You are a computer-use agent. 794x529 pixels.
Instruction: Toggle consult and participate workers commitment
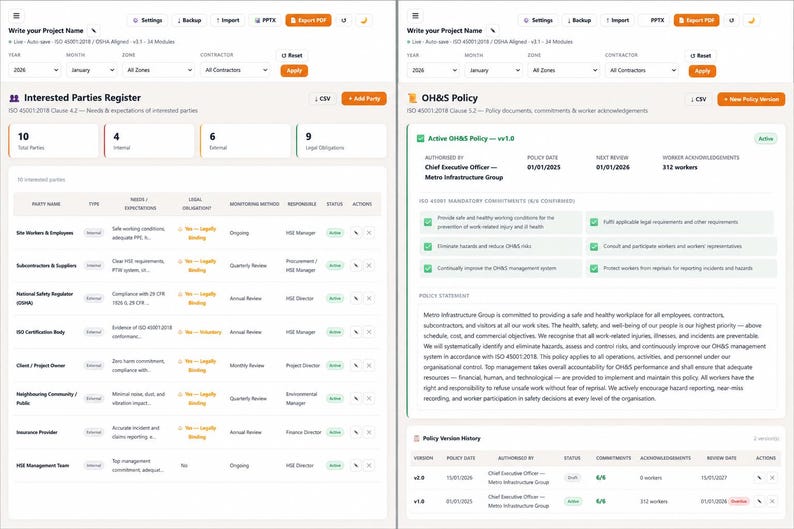594,247
